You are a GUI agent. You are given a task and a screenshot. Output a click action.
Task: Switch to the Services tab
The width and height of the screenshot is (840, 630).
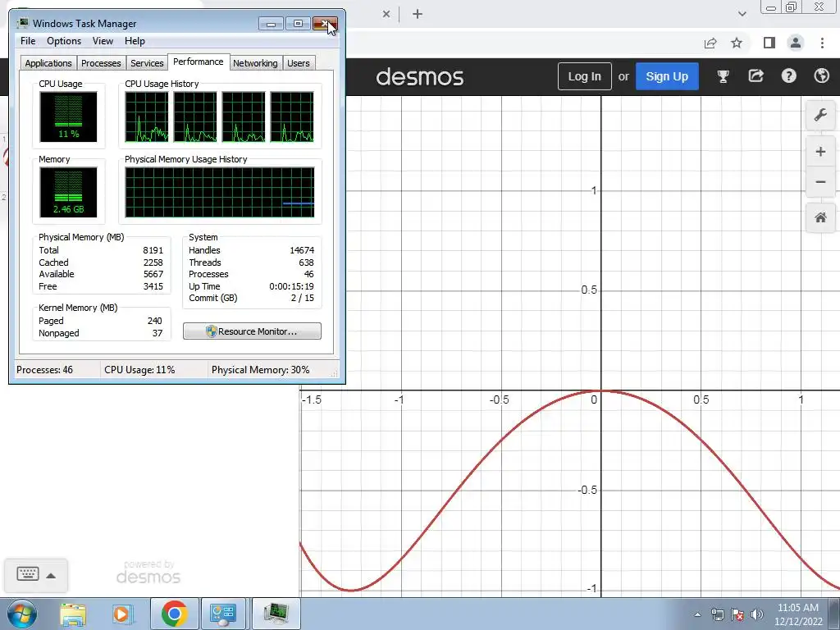(147, 62)
